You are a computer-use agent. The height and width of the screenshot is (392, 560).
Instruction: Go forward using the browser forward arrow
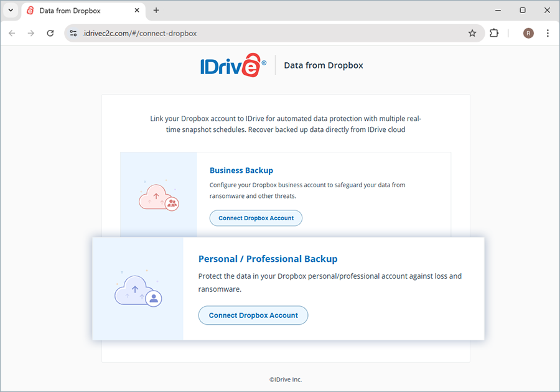point(31,33)
